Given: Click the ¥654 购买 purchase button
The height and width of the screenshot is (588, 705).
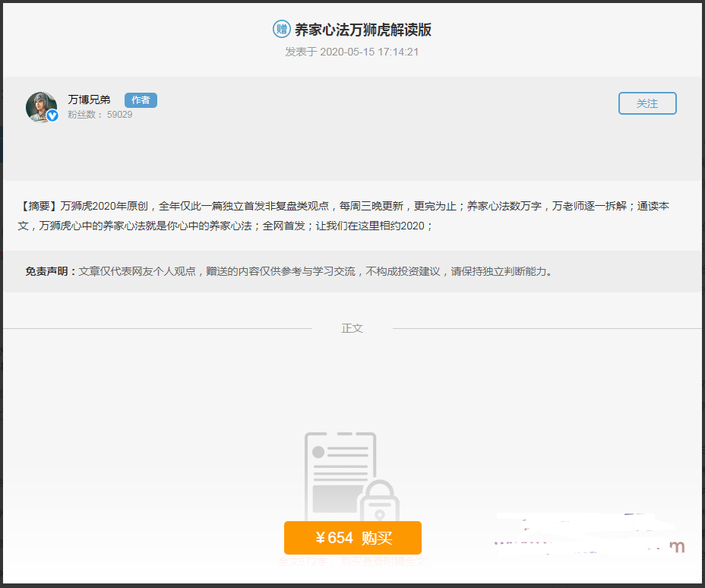Looking at the screenshot, I should (352, 537).
